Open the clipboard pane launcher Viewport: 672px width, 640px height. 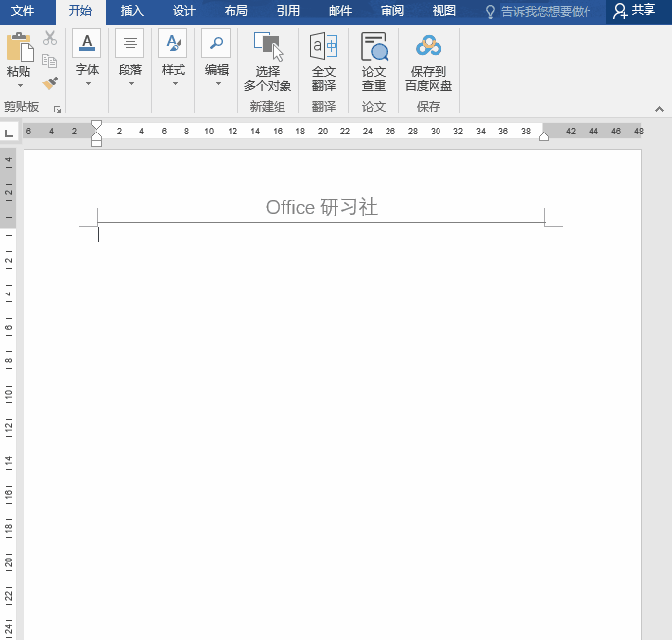(57, 109)
